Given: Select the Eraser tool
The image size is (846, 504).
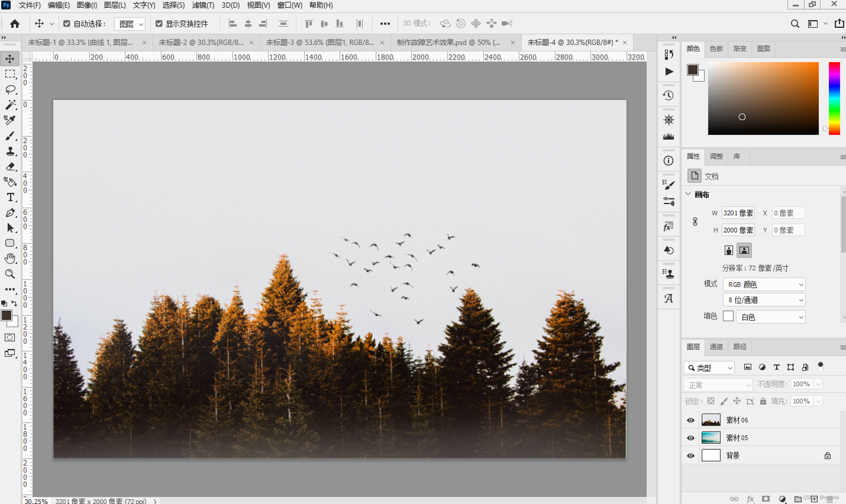Looking at the screenshot, I should point(10,167).
